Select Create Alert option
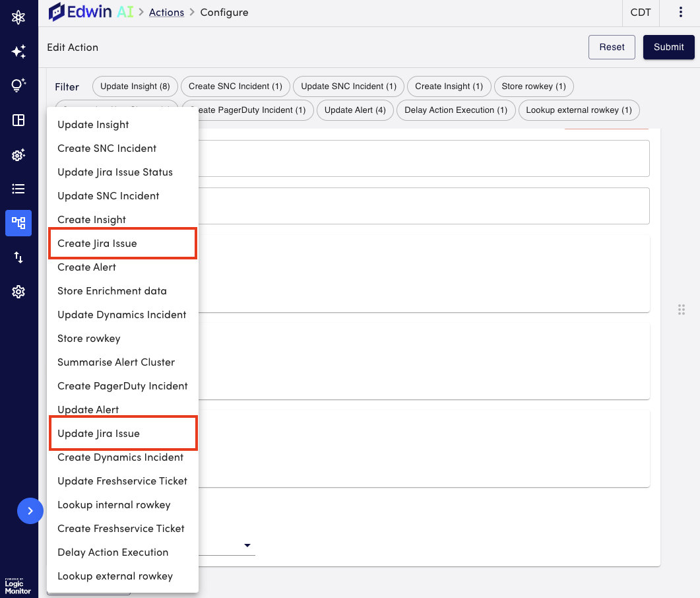700x598 pixels. [122, 267]
